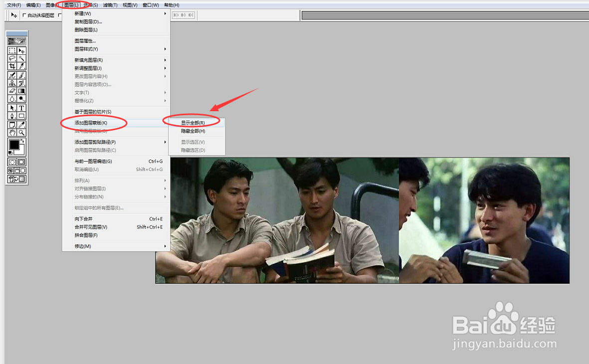The width and height of the screenshot is (589, 364).
Task: Choose 删除图层(L) menu entry
Action: [x=116, y=30]
